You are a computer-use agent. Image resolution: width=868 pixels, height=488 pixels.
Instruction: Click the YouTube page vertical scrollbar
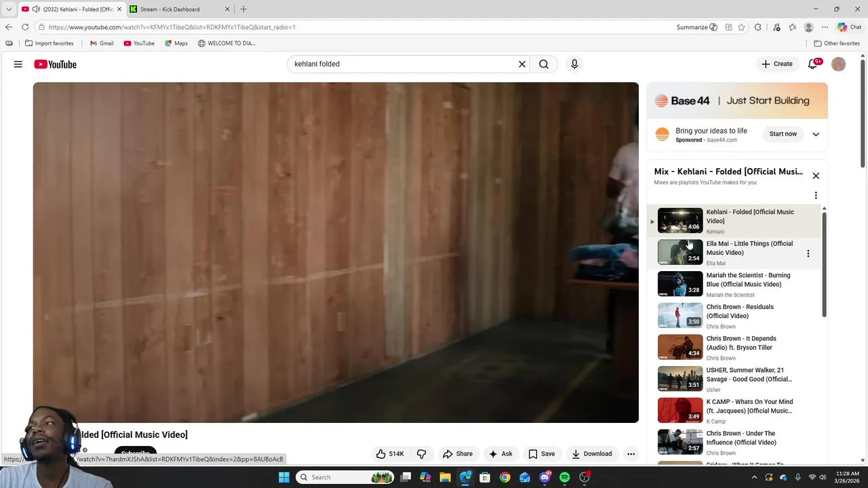[863, 114]
